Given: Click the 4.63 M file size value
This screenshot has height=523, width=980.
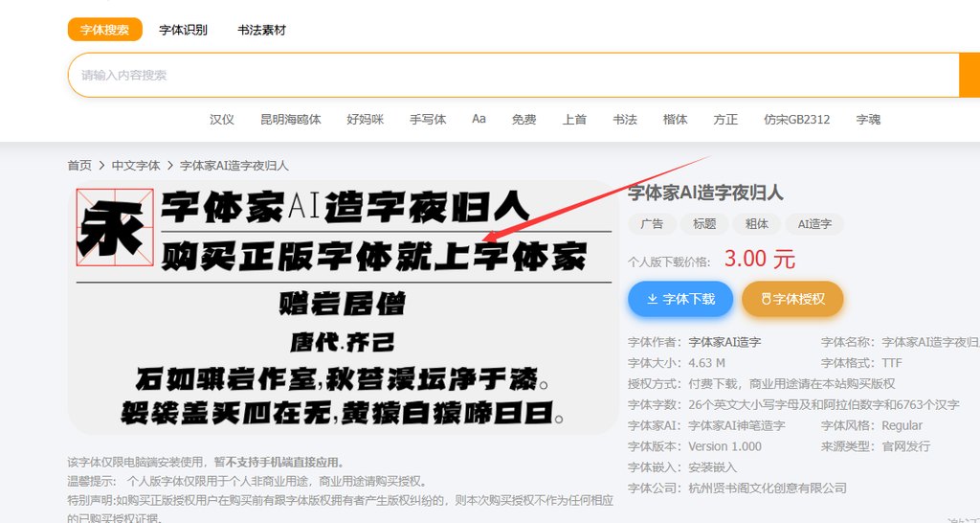Looking at the screenshot, I should [x=706, y=363].
